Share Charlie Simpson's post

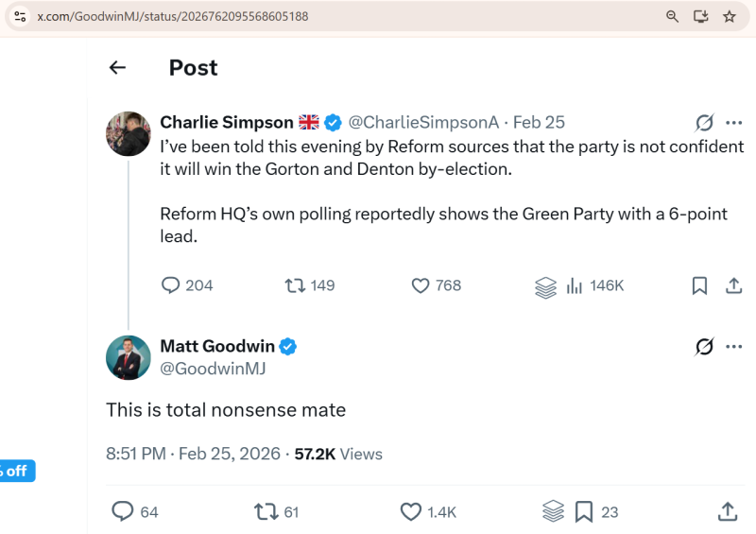[733, 285]
